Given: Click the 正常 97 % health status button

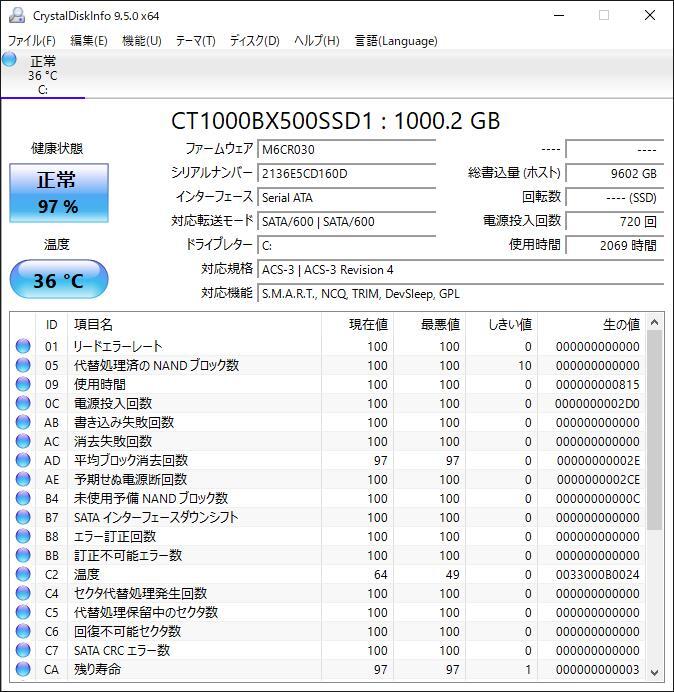Looking at the screenshot, I should [59, 193].
